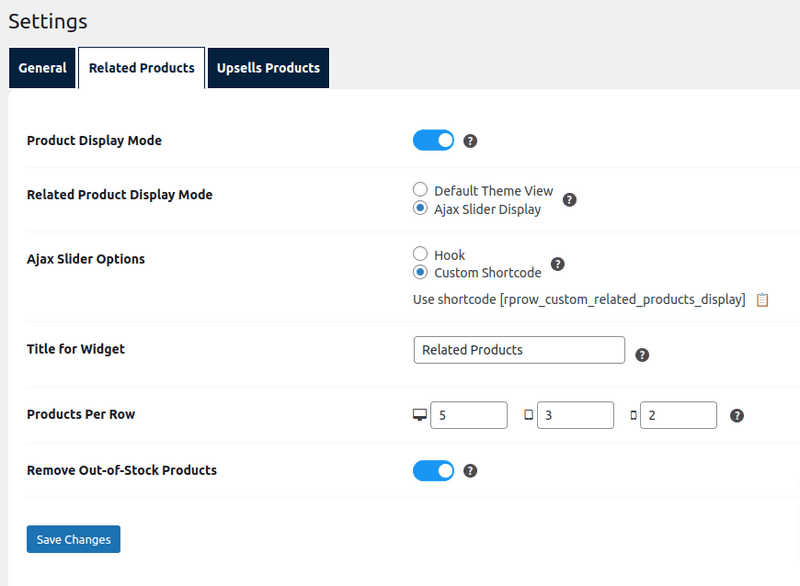Click help icon next to Title for Widget field
This screenshot has width=800, height=586.
(x=642, y=355)
